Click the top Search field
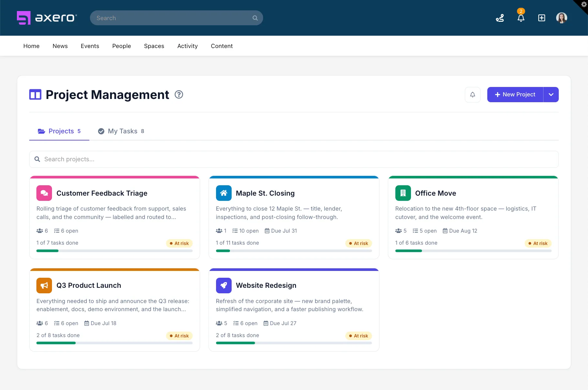The image size is (588, 390). coord(176,18)
